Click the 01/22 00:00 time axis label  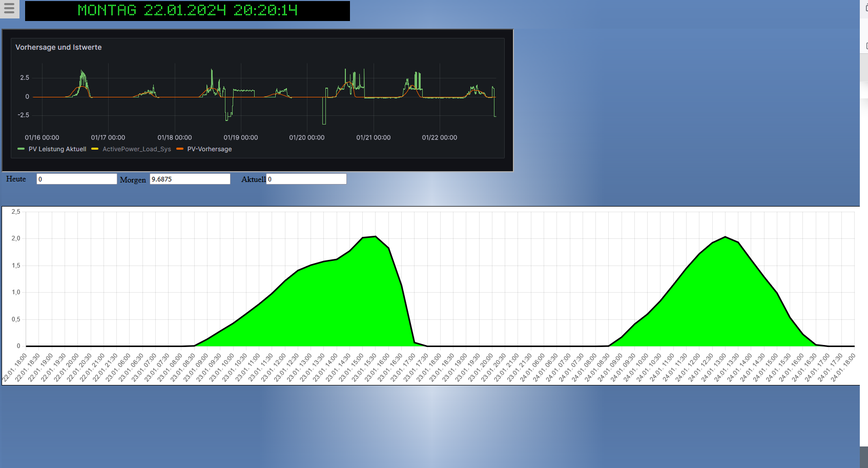click(439, 137)
